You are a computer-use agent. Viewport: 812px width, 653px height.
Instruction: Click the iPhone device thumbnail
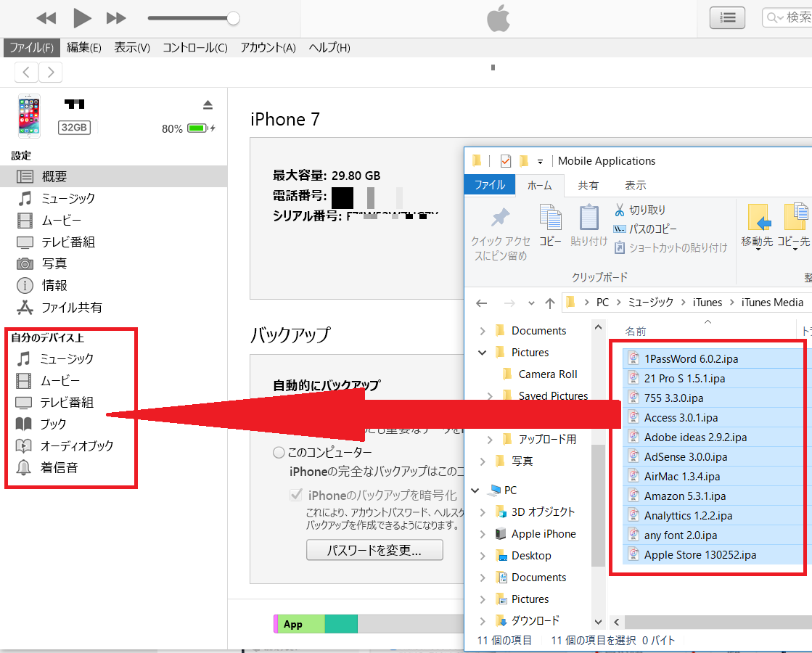29,116
